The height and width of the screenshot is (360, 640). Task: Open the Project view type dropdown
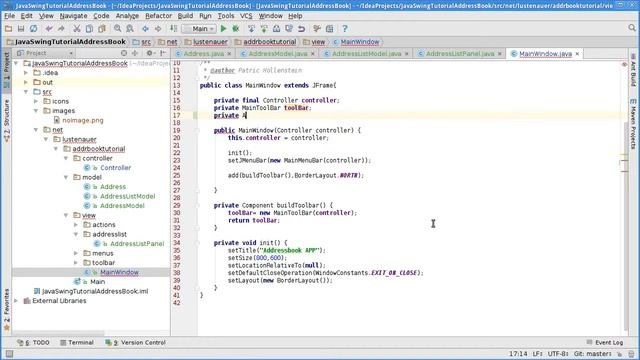pyautogui.click(x=45, y=53)
